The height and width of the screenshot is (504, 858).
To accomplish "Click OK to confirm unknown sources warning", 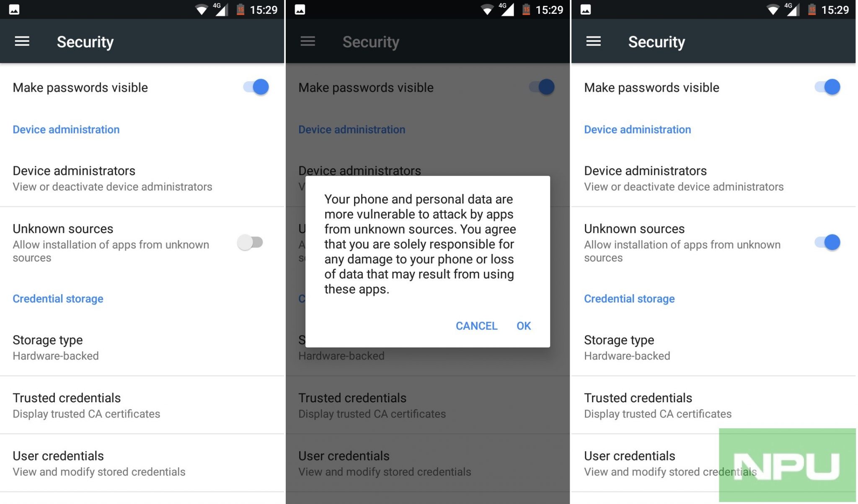I will tap(523, 325).
